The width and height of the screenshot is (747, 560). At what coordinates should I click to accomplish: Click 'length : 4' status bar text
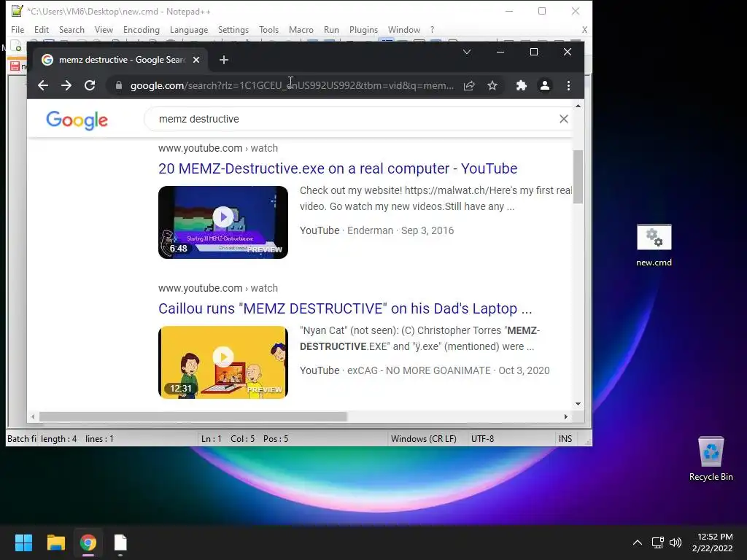click(58, 438)
